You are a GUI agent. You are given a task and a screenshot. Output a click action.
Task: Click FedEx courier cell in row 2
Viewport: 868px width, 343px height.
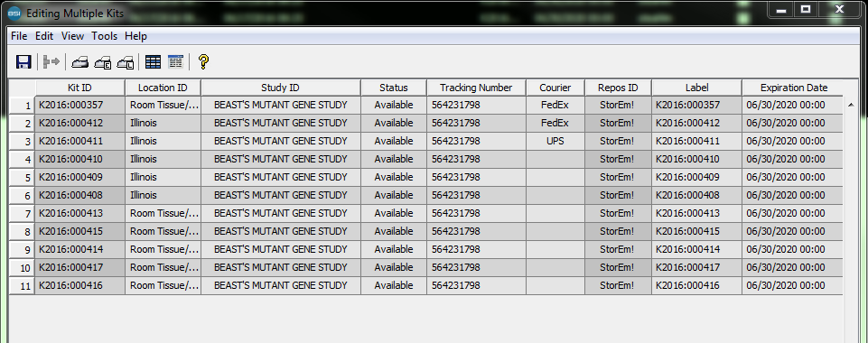[555, 123]
